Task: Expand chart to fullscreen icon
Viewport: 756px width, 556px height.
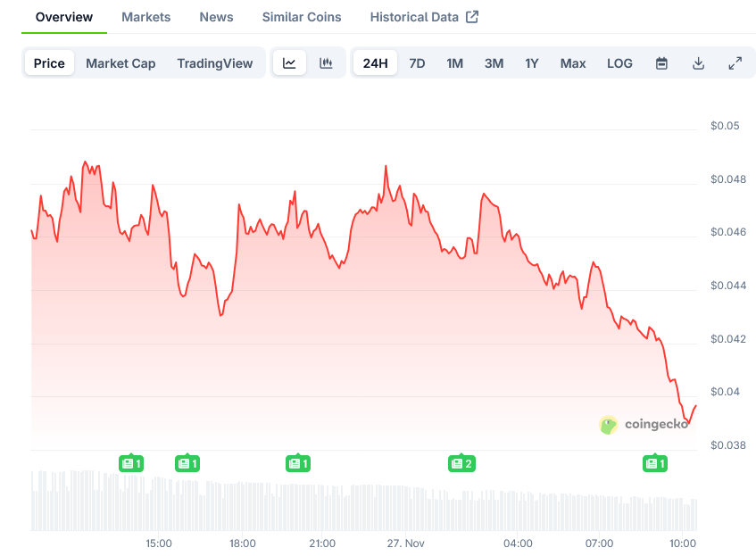Action: coord(735,63)
